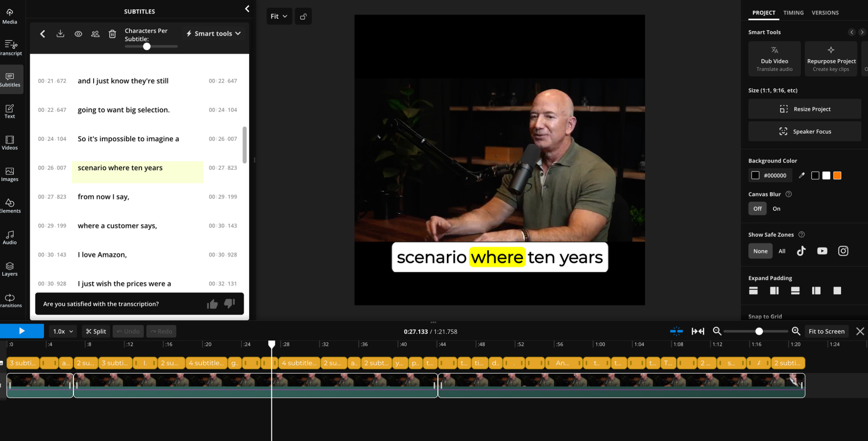The image size is (868, 441).
Task: Delete subtitles using the trash icon
Action: 112,33
